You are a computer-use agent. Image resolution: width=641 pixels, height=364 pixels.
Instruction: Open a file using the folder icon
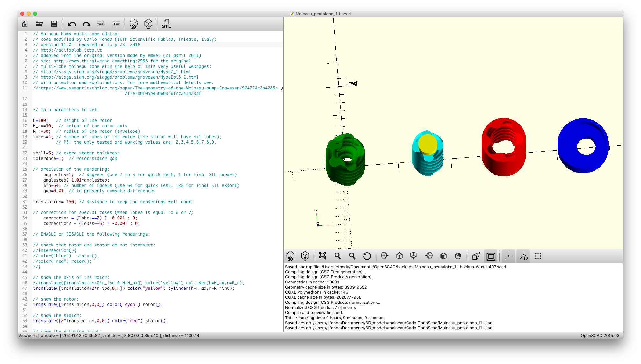(x=39, y=24)
